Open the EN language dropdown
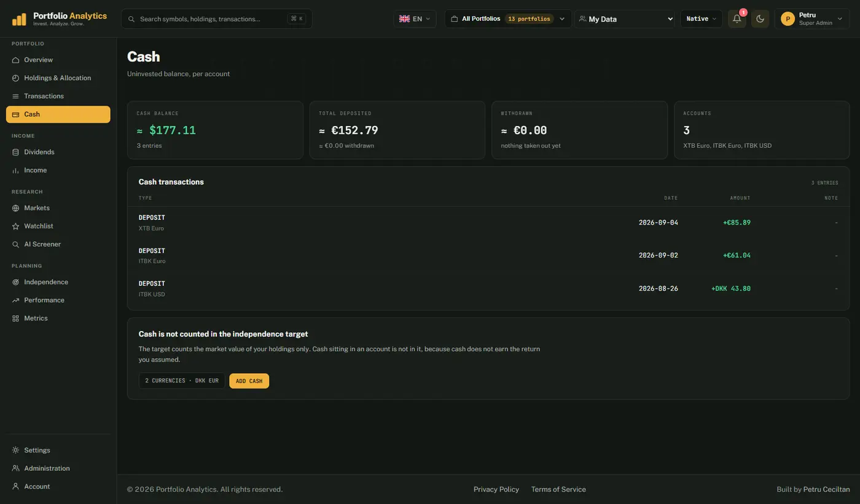Viewport: 860px width, 504px height. (x=415, y=19)
